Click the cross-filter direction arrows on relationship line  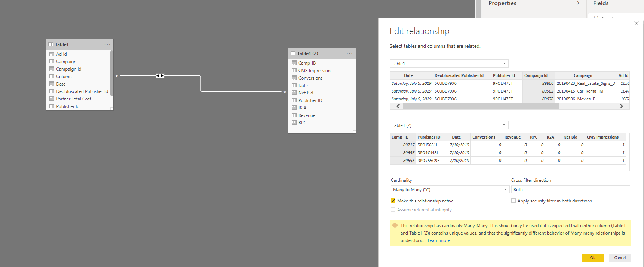tap(160, 76)
